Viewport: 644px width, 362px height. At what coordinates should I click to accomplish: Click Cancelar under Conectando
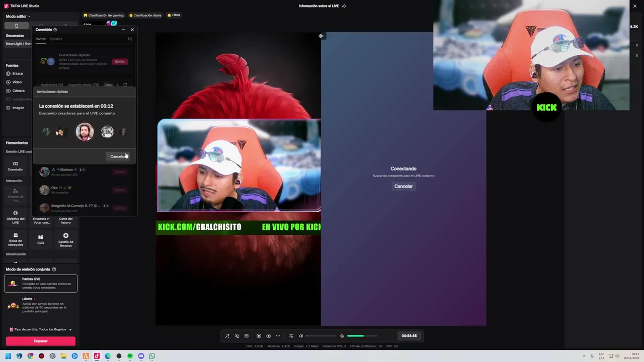[x=404, y=186]
